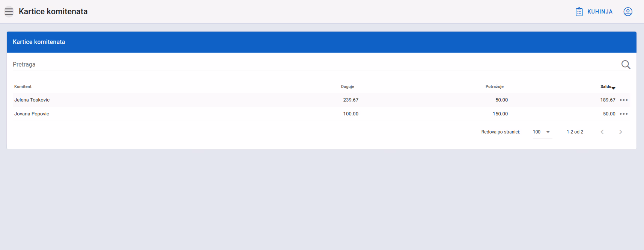Viewport: 644px width, 250px height.
Task: Open the three-dot menu for Jovana Popovic
Action: (624, 114)
